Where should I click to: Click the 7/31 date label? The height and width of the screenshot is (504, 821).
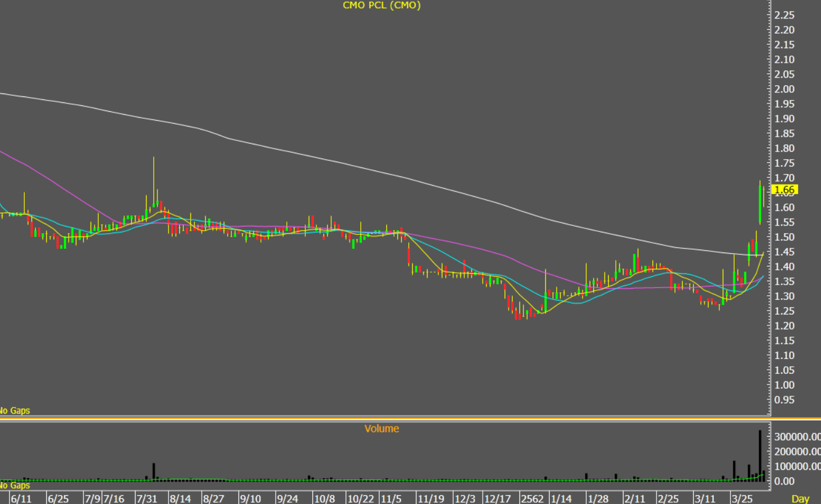click(147, 499)
